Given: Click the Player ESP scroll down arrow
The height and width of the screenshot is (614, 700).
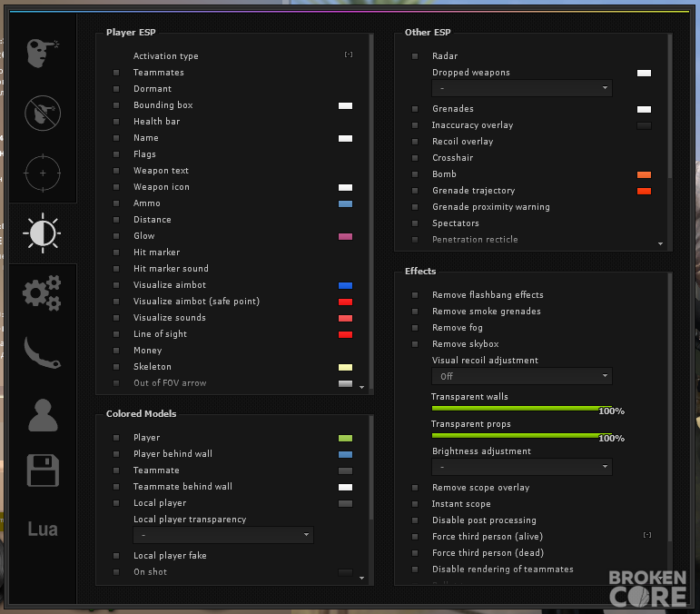Looking at the screenshot, I should tap(361, 387).
